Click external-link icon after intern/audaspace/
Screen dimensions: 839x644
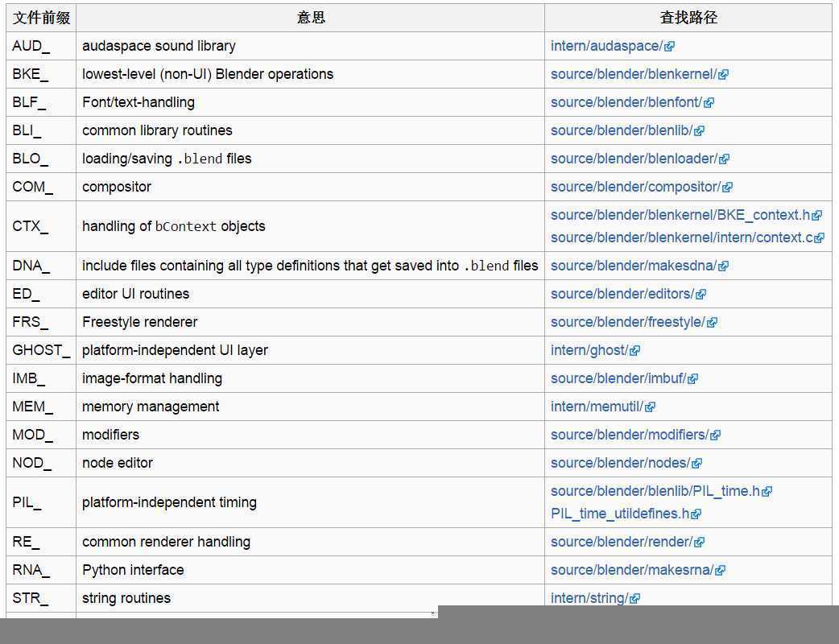[669, 47]
